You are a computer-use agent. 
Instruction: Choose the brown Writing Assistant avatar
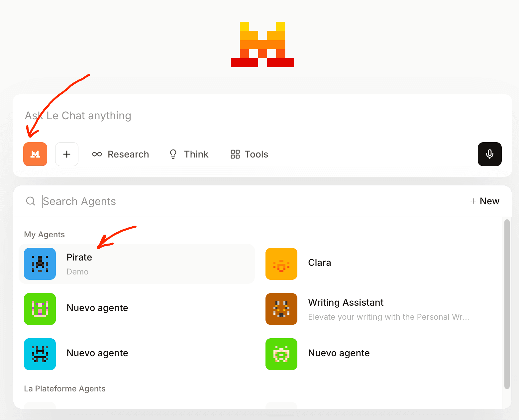pyautogui.click(x=281, y=309)
